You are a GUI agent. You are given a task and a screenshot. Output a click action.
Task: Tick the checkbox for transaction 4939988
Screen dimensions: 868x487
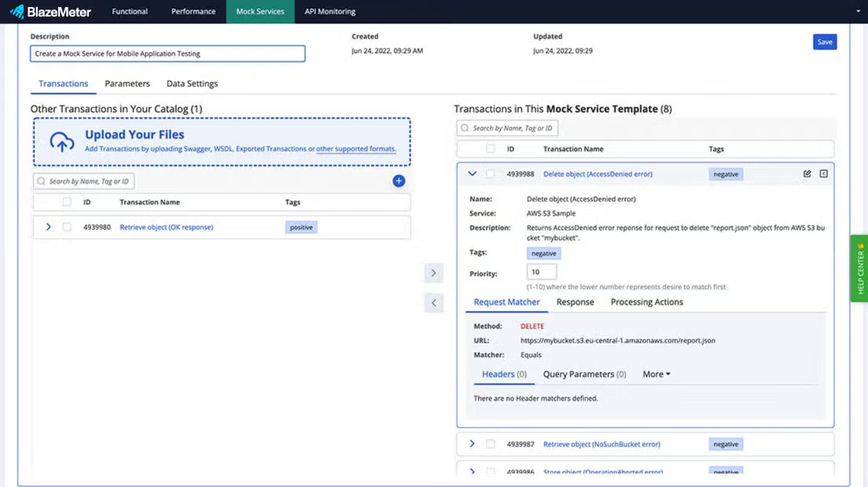(491, 173)
